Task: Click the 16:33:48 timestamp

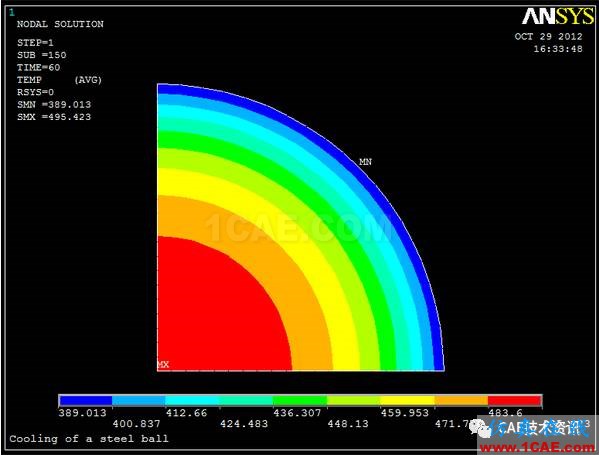Action: click(x=558, y=49)
